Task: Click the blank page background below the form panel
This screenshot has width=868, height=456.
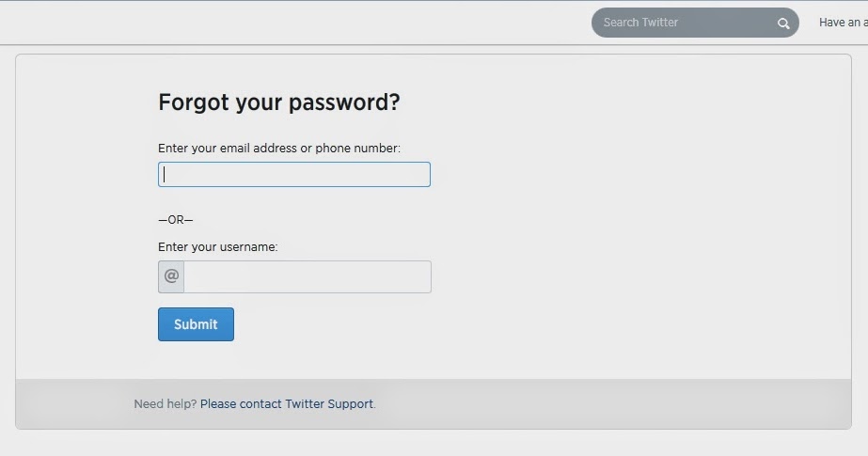Action: (433, 443)
